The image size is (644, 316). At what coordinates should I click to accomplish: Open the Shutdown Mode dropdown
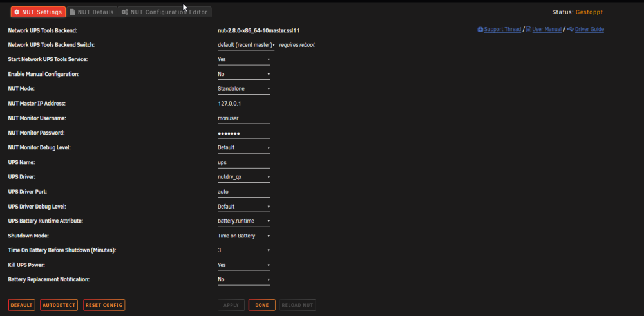[243, 236]
